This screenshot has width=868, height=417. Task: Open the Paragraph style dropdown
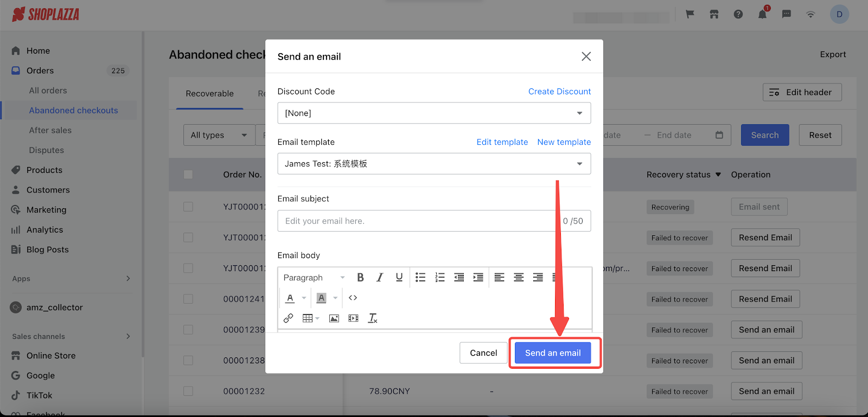[x=314, y=278]
